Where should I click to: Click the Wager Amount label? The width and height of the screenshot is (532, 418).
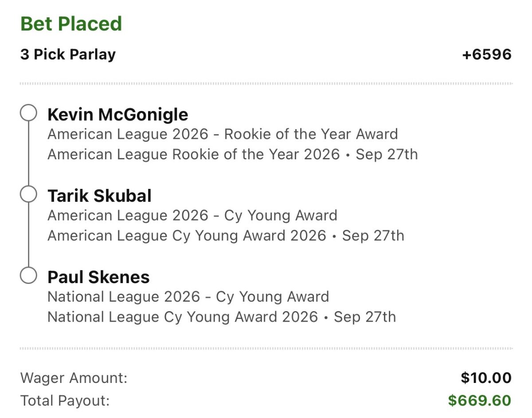click(x=74, y=378)
